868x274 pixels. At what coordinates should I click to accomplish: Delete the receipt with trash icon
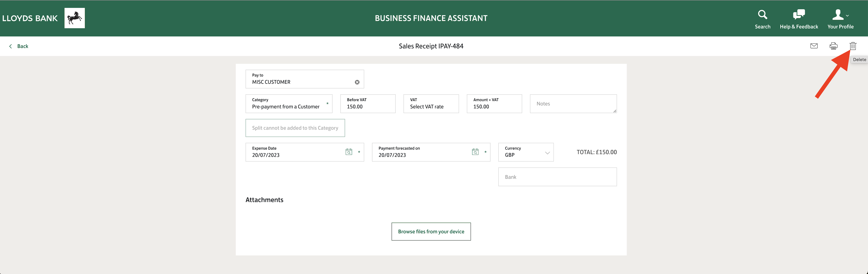click(852, 46)
